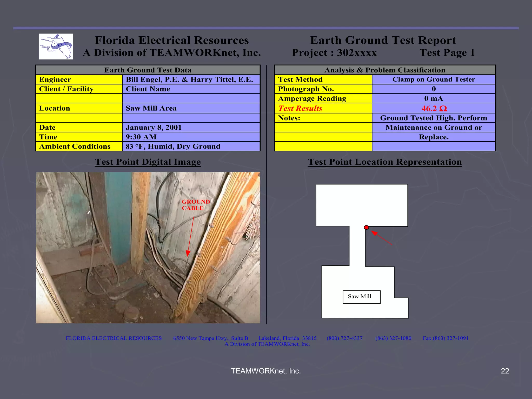This screenshot has height=399, width=532.
Task: Select the 'Date' label cell
Action: pos(79,127)
